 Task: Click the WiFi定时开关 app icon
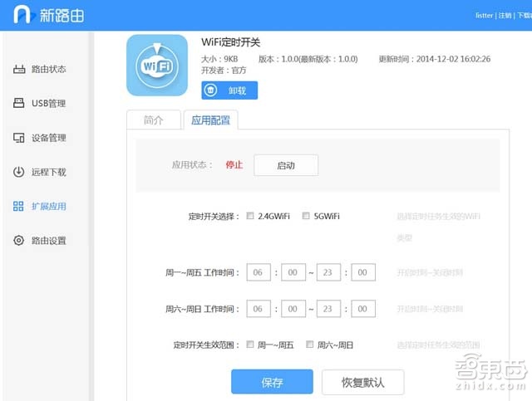pyautogui.click(x=157, y=65)
